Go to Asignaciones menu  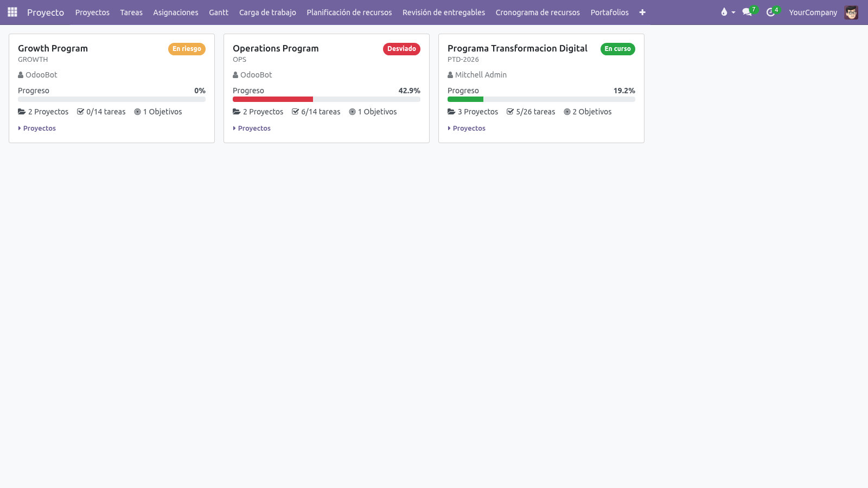click(176, 12)
